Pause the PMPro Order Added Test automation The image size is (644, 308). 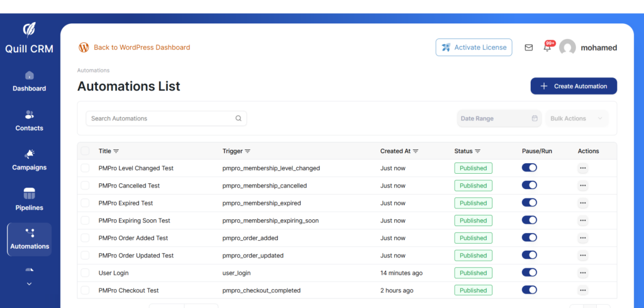529,238
